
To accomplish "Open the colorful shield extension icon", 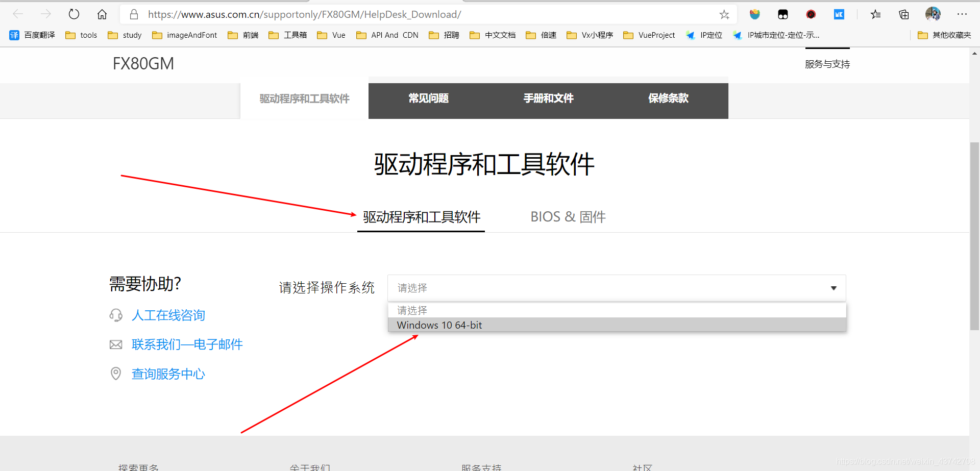I will tap(755, 14).
